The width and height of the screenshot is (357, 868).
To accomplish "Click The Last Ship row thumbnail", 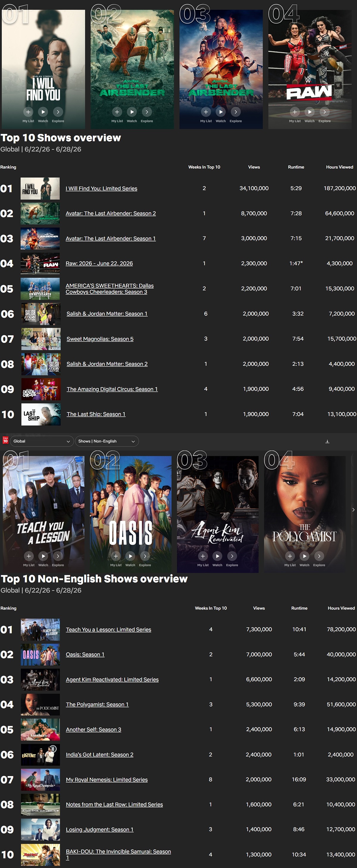I will (41, 415).
